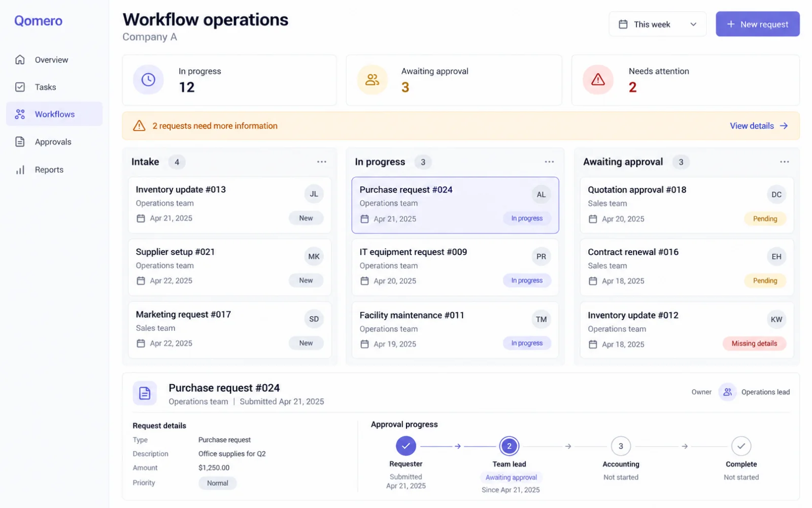Click the people icon on Awaiting approval card
The width and height of the screenshot is (812, 508).
click(x=372, y=80)
